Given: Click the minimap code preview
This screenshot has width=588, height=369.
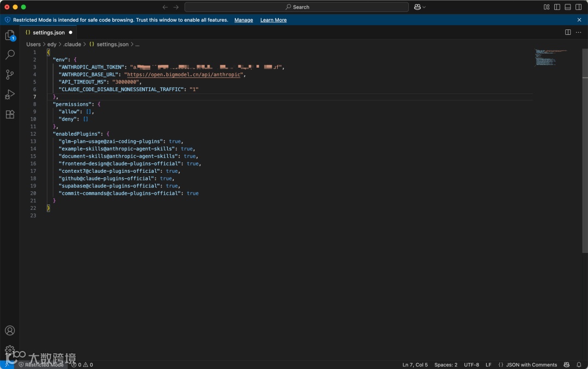Looking at the screenshot, I should tap(551, 57).
